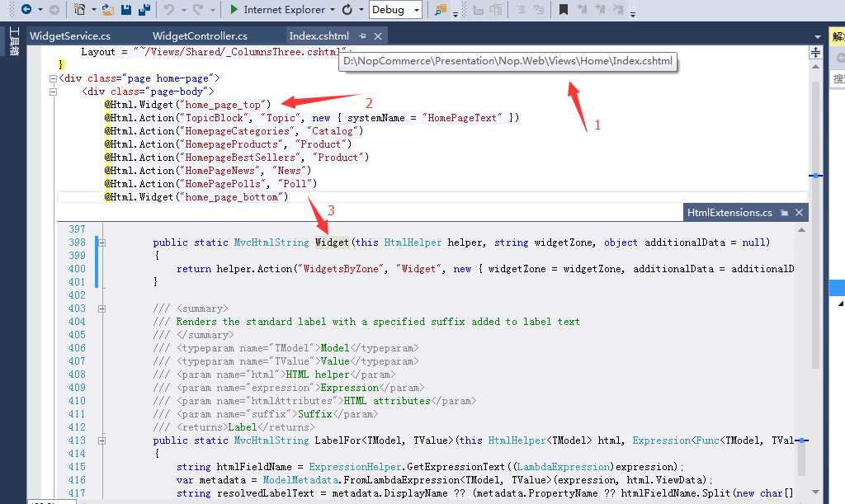845x504 pixels.
Task: Close the Index.cshtml tab
Action: click(x=378, y=36)
